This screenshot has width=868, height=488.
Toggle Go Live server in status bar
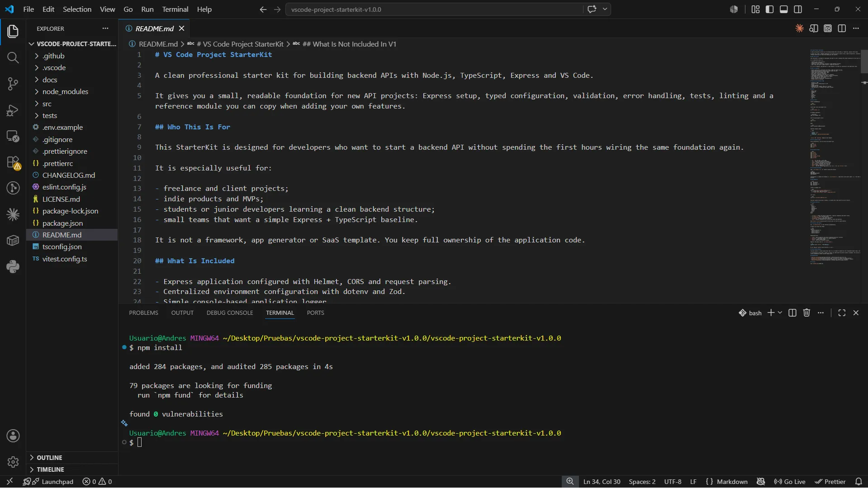(x=790, y=482)
